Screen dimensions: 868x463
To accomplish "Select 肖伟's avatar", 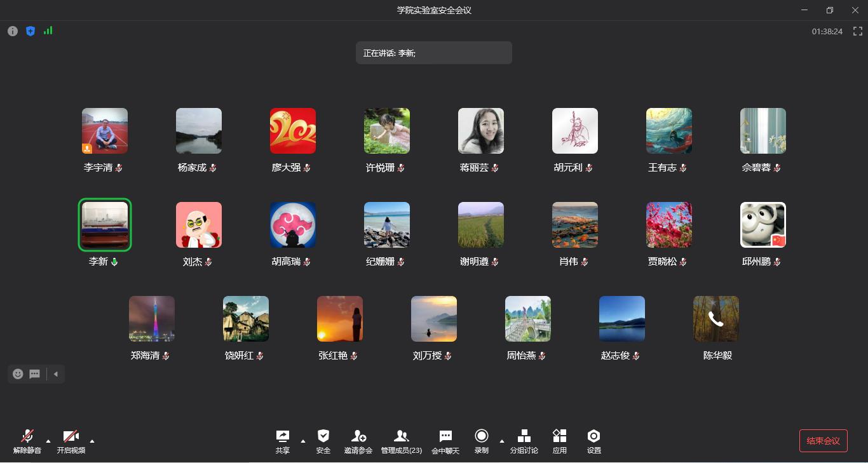I will [x=575, y=225].
